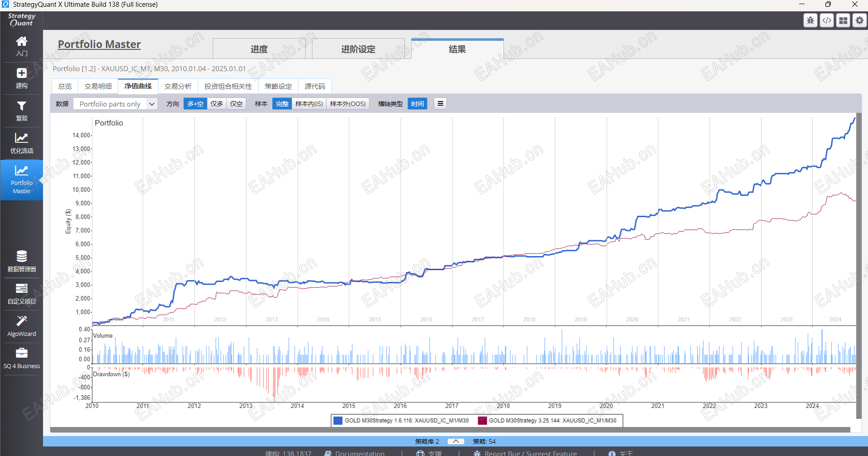Open 自定义项目 in the sidebar
This screenshot has width=868, height=456.
click(21, 294)
